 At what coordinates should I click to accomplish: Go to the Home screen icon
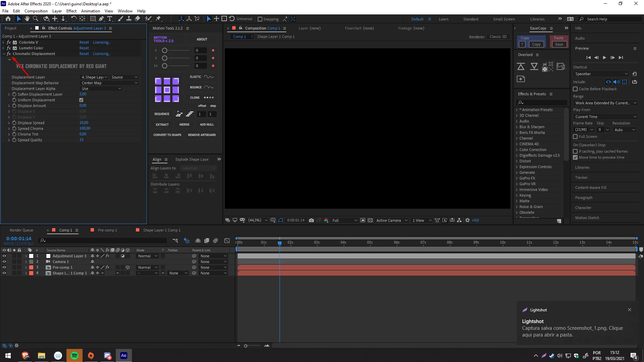point(8,19)
